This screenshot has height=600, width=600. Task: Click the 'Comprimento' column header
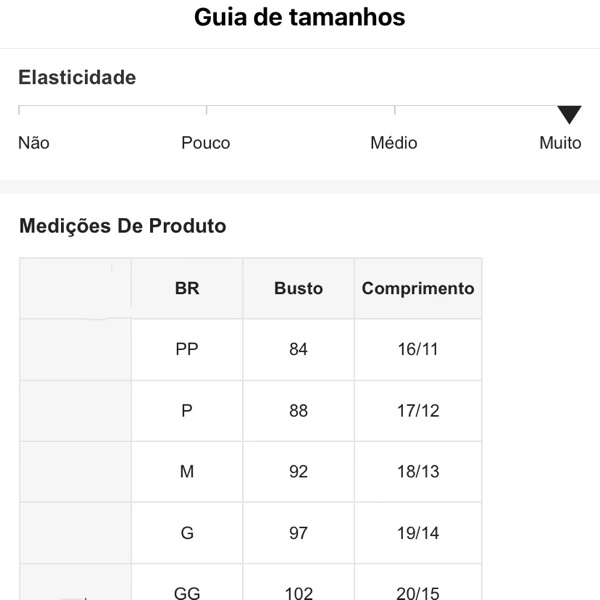[418, 288]
